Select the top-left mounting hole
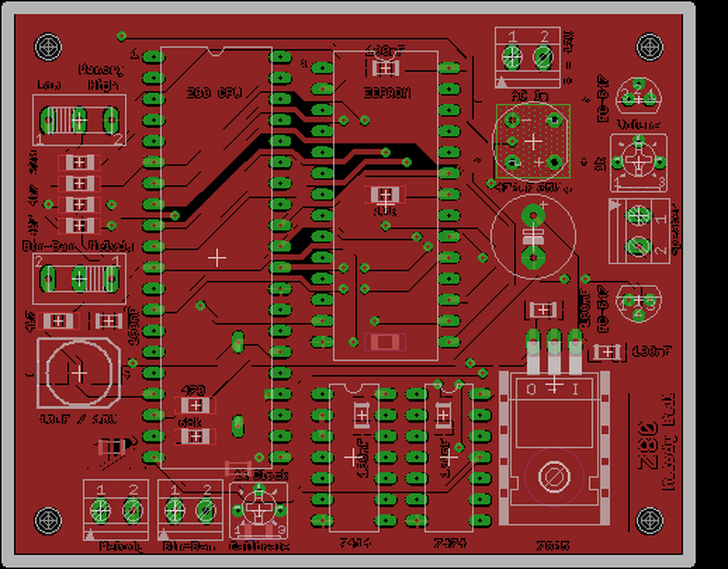The width and height of the screenshot is (728, 569). 48,46
